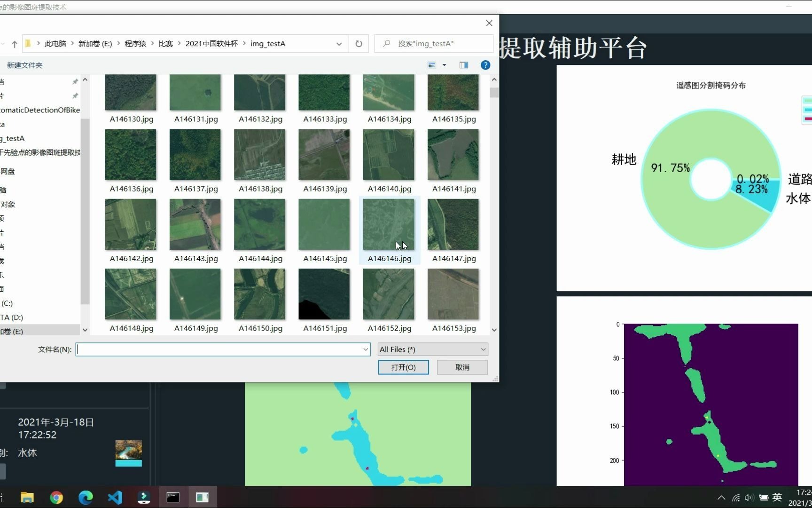Screen dimensions: 812x508
Task: Go up one folder level arrow
Action: coord(15,44)
